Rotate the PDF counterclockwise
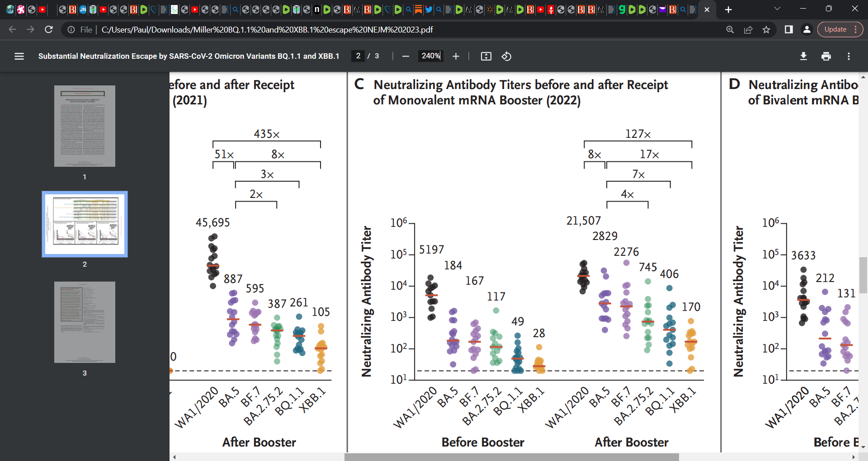Viewport: 868px width, 461px height. point(506,56)
